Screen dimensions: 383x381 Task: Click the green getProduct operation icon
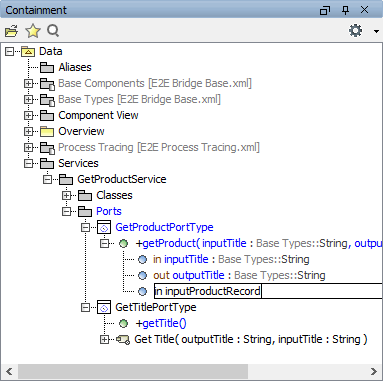click(x=123, y=244)
